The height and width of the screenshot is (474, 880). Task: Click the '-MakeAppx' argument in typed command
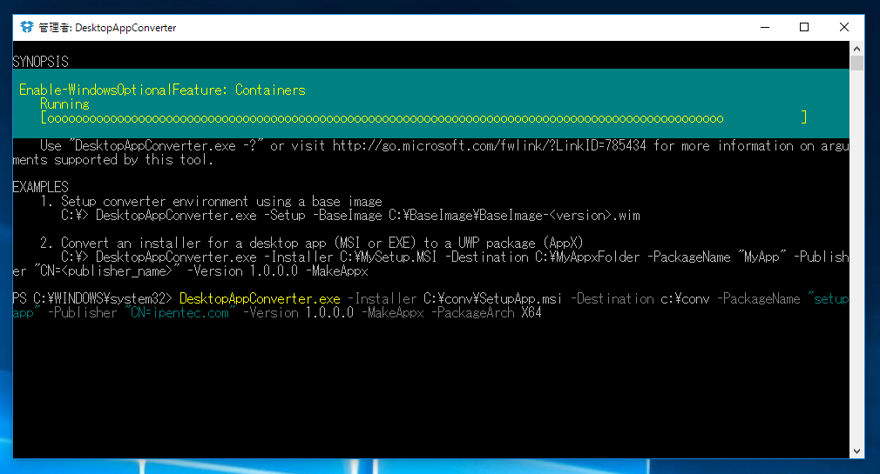393,312
